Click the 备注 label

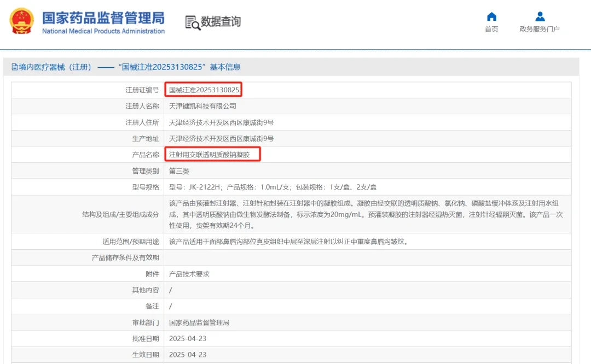point(152,306)
